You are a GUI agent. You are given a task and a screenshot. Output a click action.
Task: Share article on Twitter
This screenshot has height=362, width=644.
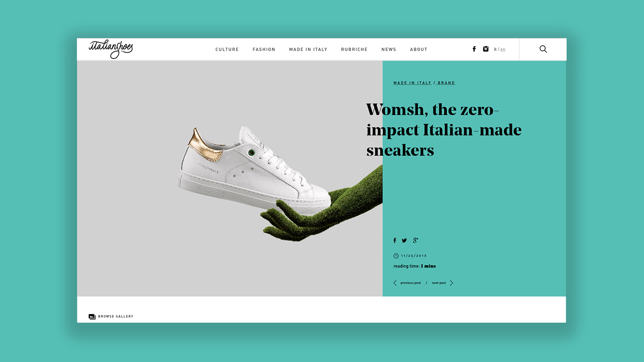click(404, 240)
